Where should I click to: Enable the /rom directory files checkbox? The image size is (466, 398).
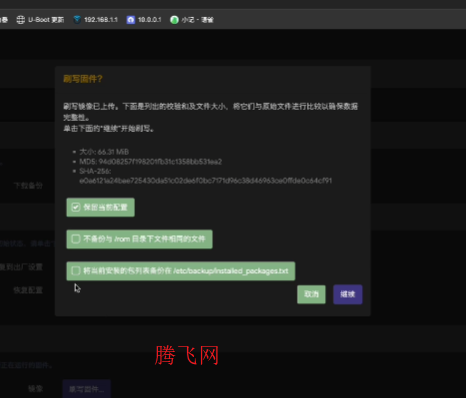[x=76, y=239]
